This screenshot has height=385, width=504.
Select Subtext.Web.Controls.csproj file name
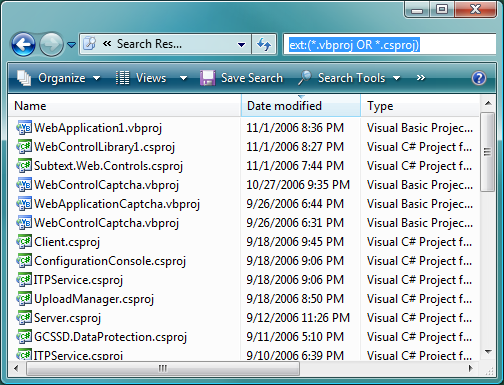pyautogui.click(x=108, y=166)
